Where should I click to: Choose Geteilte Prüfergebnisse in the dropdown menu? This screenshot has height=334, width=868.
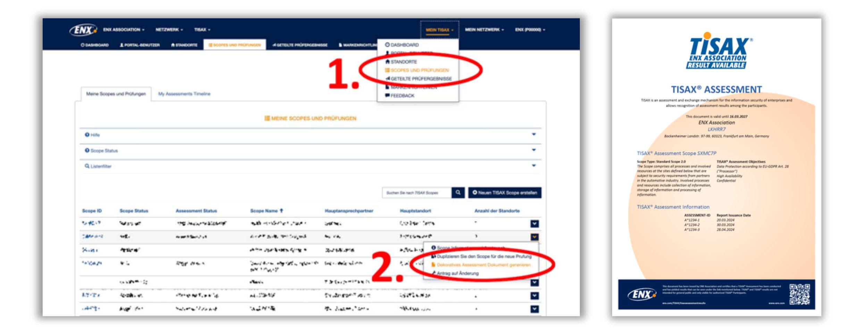tap(418, 79)
